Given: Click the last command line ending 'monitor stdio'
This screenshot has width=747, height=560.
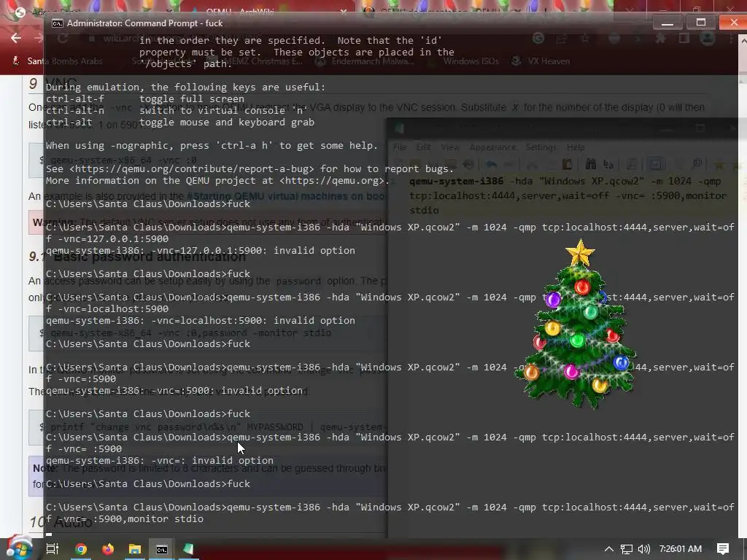Looking at the screenshot, I should point(125,519).
